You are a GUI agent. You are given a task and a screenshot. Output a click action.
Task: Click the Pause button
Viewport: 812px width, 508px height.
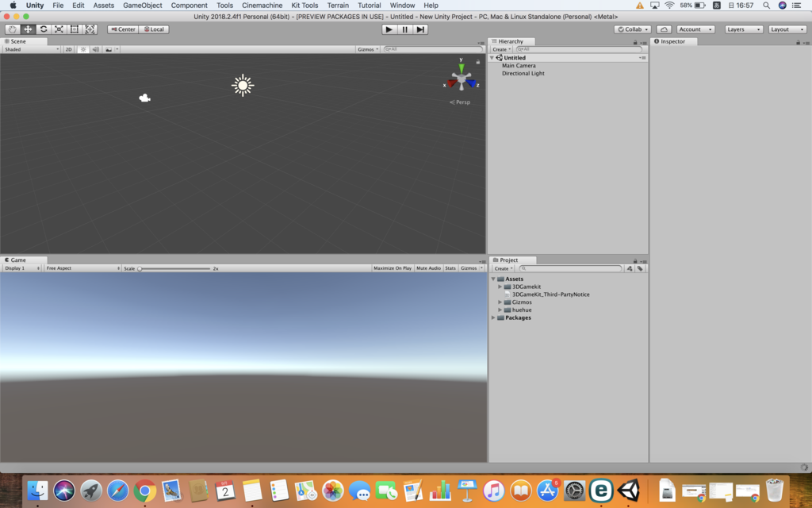pos(405,29)
